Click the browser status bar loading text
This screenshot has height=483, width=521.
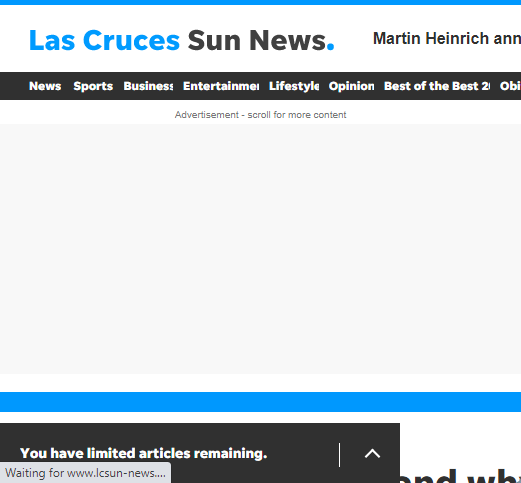tap(85, 473)
